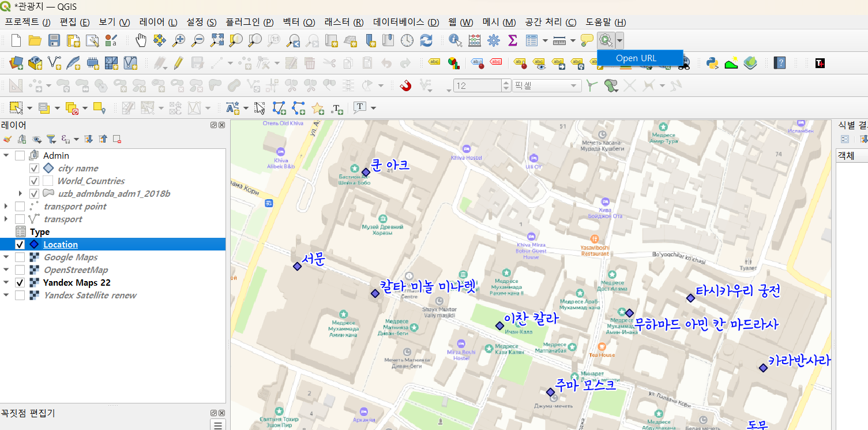Viewport: 868px width, 430px height.
Task: Open the 공간 처리 menu
Action: click(x=550, y=22)
